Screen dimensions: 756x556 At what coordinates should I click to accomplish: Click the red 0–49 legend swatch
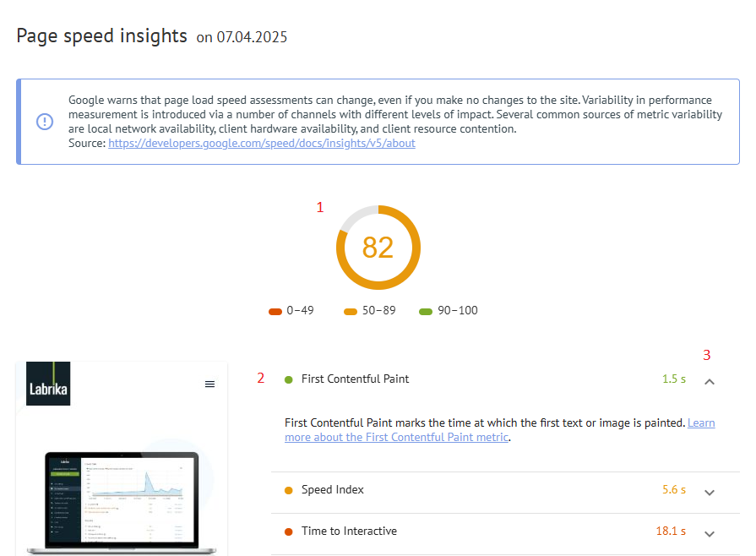(275, 311)
